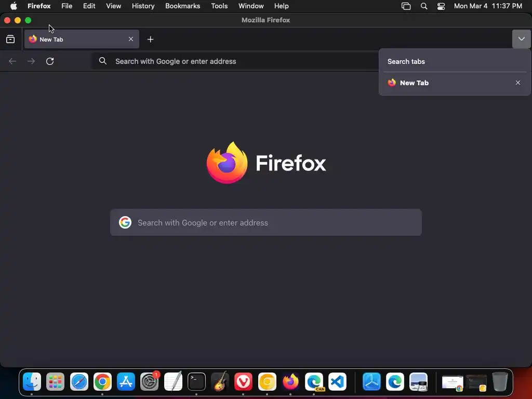Open the History menu
532x399 pixels.
(143, 6)
